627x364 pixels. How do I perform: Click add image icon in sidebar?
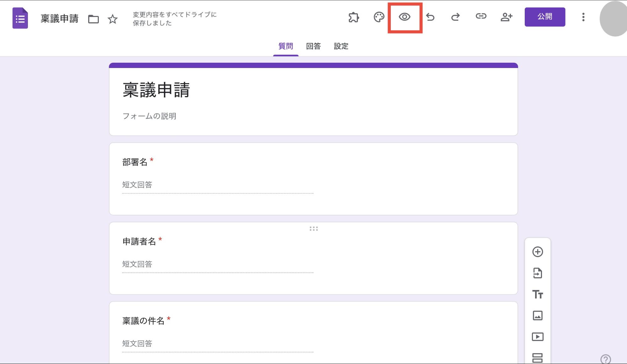pyautogui.click(x=538, y=315)
